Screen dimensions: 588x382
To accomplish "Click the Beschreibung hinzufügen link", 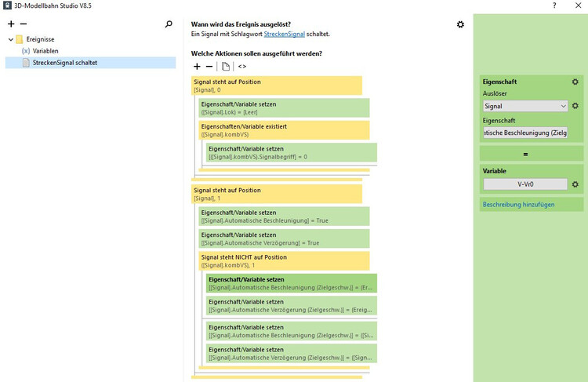I will pos(518,205).
